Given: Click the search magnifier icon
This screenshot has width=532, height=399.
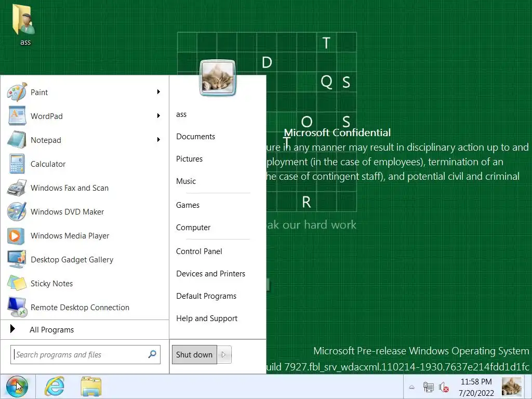Looking at the screenshot, I should click(152, 354).
